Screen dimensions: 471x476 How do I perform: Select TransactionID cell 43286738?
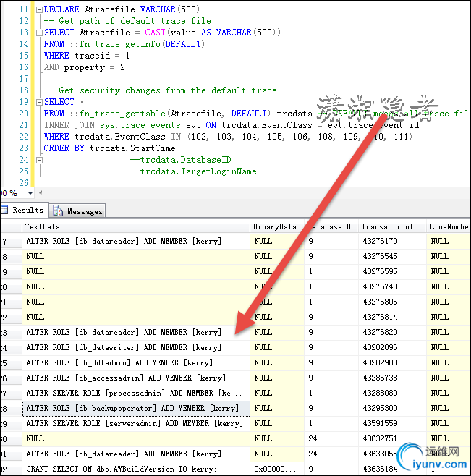(x=392, y=378)
